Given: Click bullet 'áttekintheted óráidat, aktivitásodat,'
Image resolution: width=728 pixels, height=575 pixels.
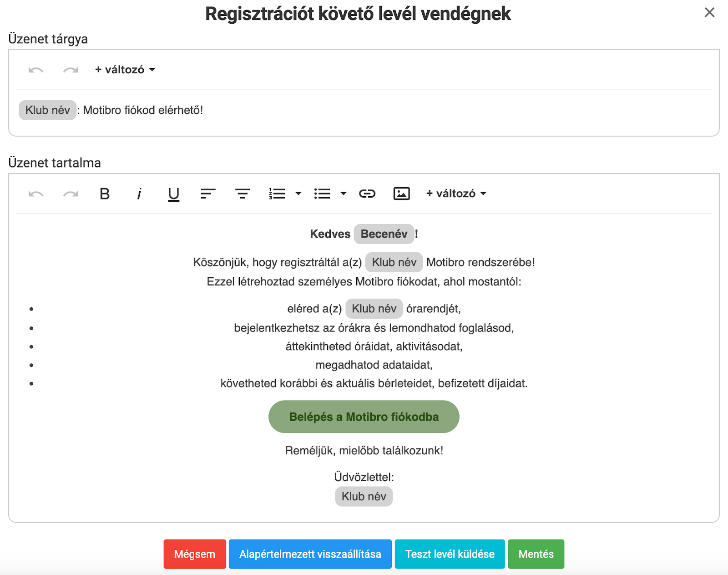Looking at the screenshot, I should [x=374, y=346].
